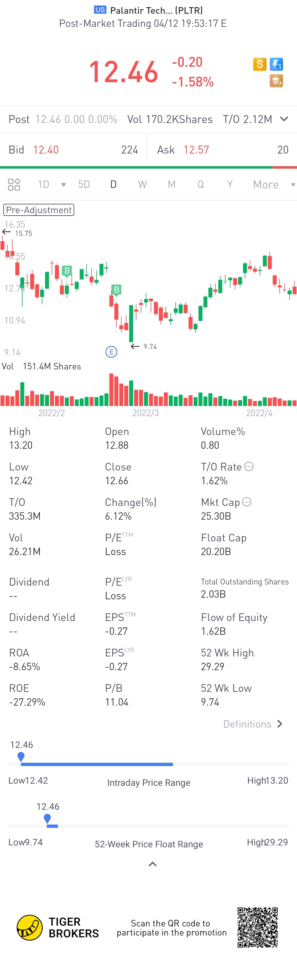The height and width of the screenshot is (980, 297).
Task: Tap the orange stacked layers icon
Action: point(276,81)
